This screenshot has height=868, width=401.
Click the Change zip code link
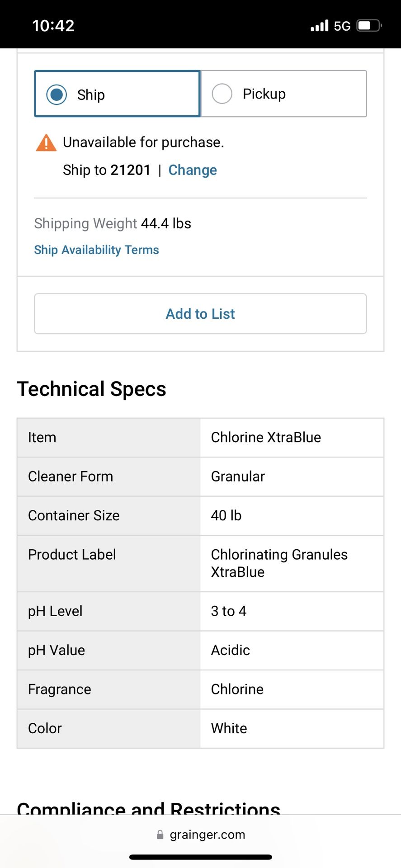[x=193, y=170]
